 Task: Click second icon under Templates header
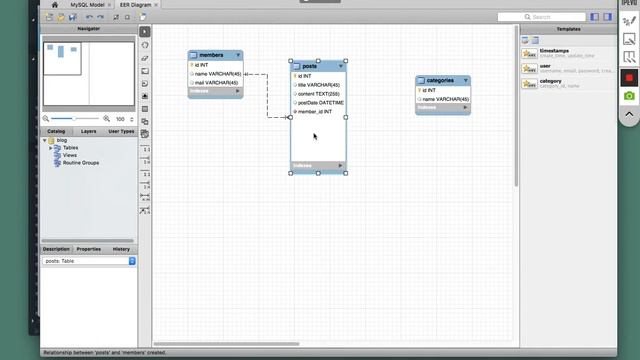pyautogui.click(x=535, y=40)
